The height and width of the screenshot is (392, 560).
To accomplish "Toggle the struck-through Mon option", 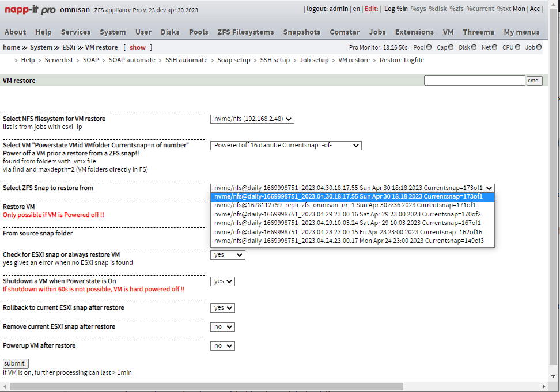I will click(x=519, y=9).
